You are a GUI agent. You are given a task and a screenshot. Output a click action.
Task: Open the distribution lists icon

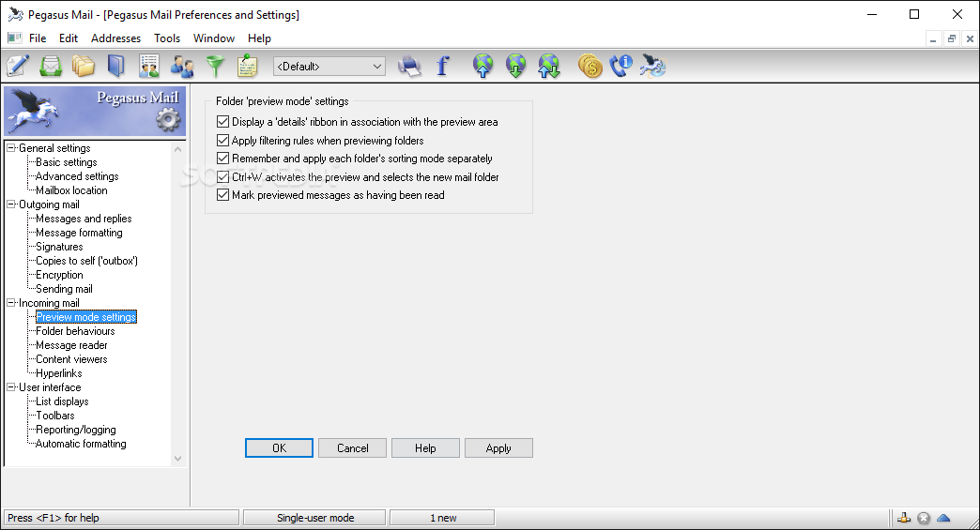tap(149, 66)
